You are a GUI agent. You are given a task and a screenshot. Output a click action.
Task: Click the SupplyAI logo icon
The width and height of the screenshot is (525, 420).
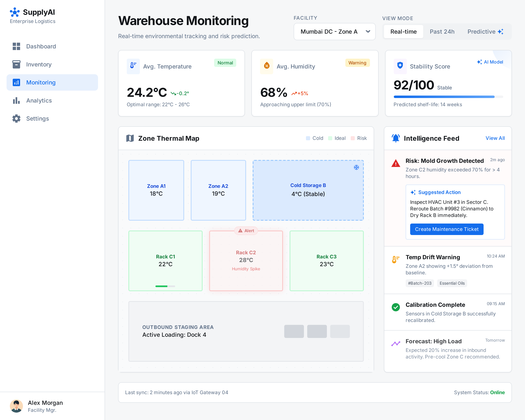(x=15, y=12)
